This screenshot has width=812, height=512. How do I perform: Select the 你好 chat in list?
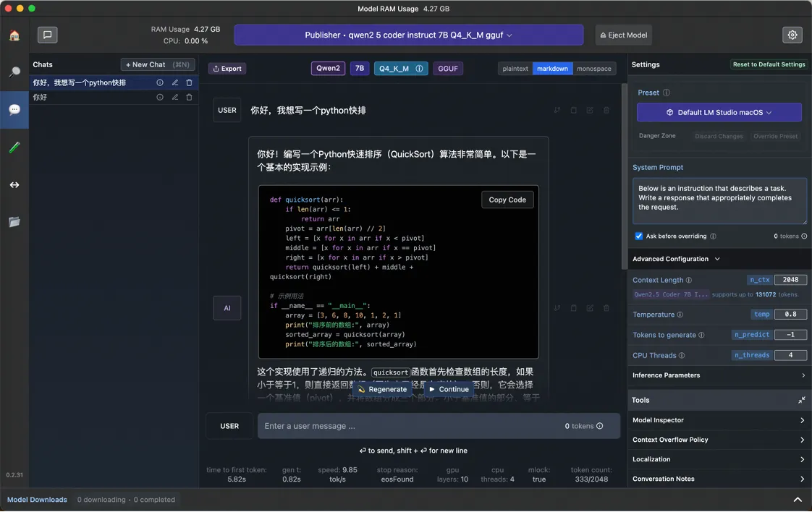pos(114,98)
